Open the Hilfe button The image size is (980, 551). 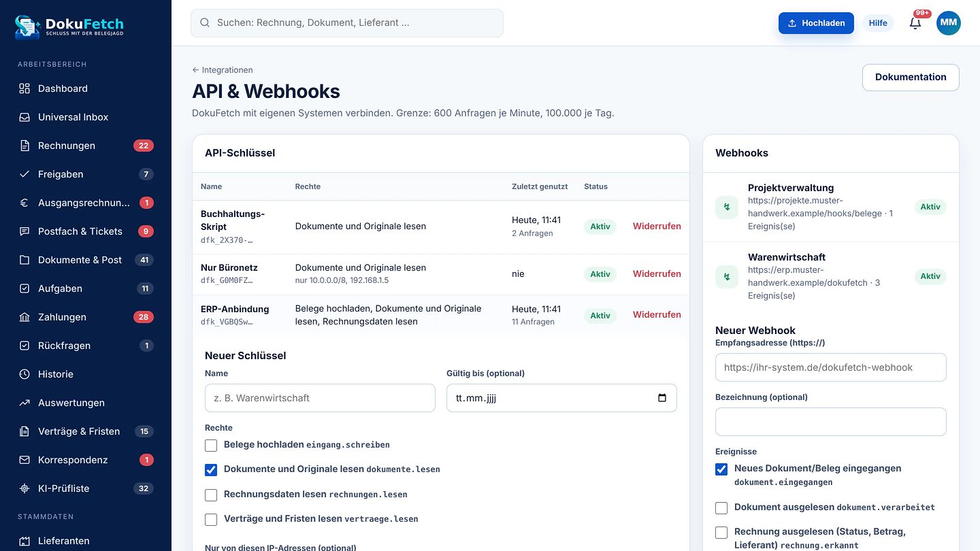878,23
